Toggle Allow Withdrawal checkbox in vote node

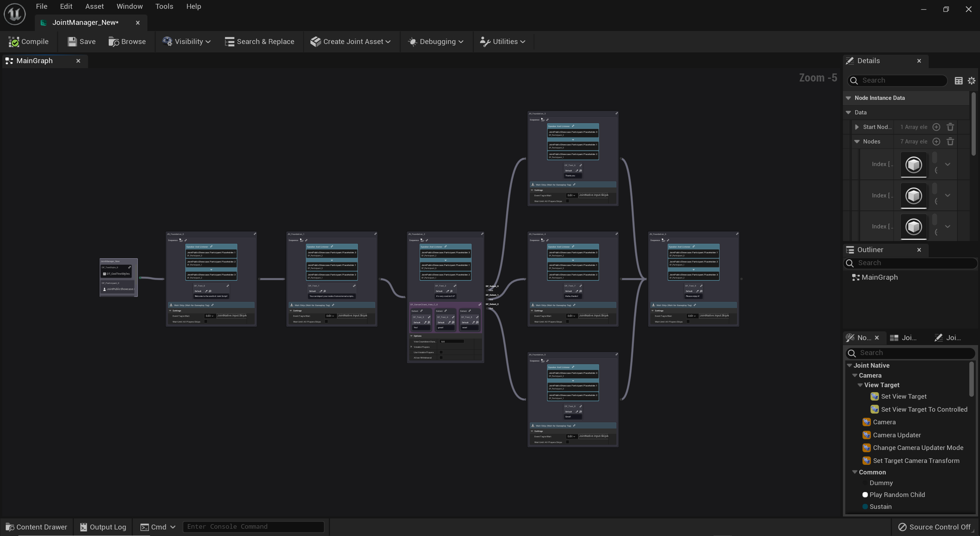tap(441, 358)
